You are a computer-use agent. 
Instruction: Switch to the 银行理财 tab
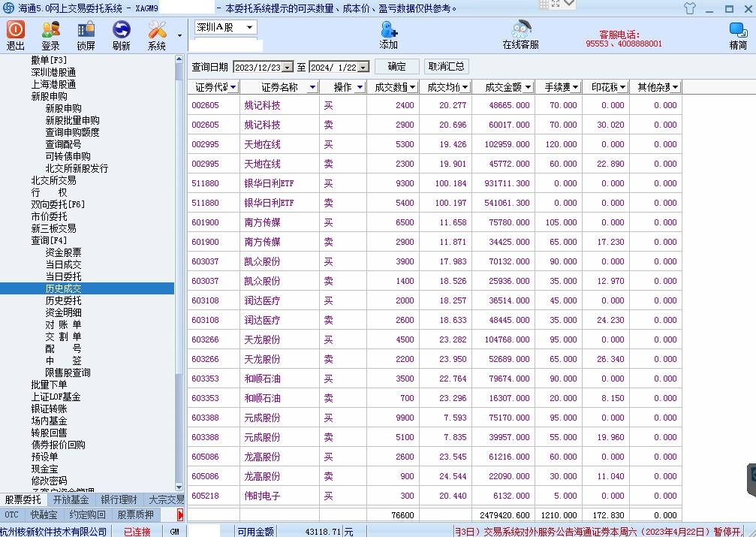point(119,500)
